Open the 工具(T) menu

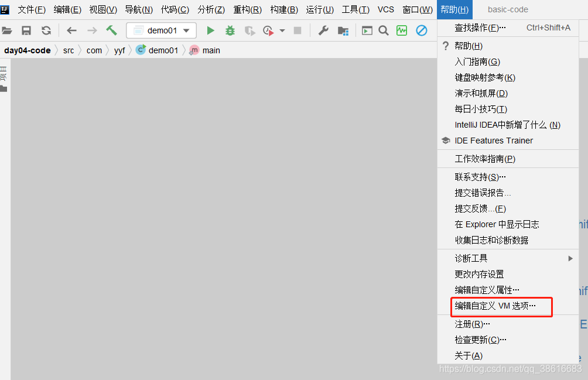[355, 9]
